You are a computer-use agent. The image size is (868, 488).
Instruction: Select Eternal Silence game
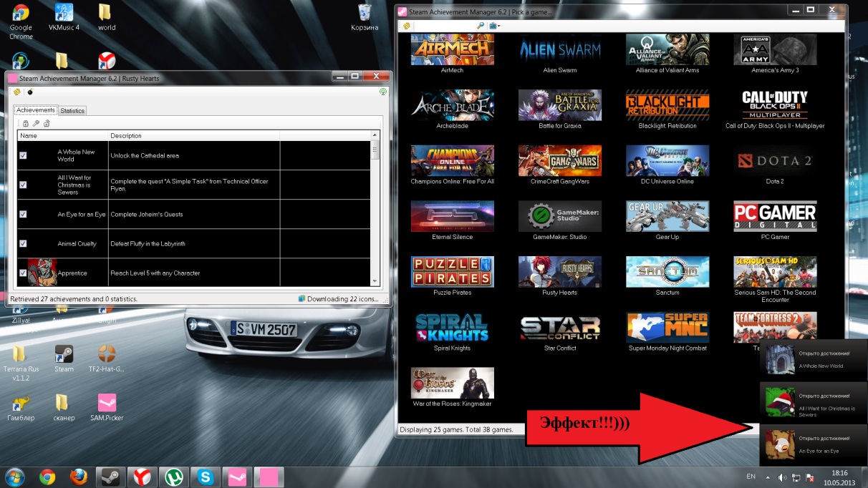452,216
